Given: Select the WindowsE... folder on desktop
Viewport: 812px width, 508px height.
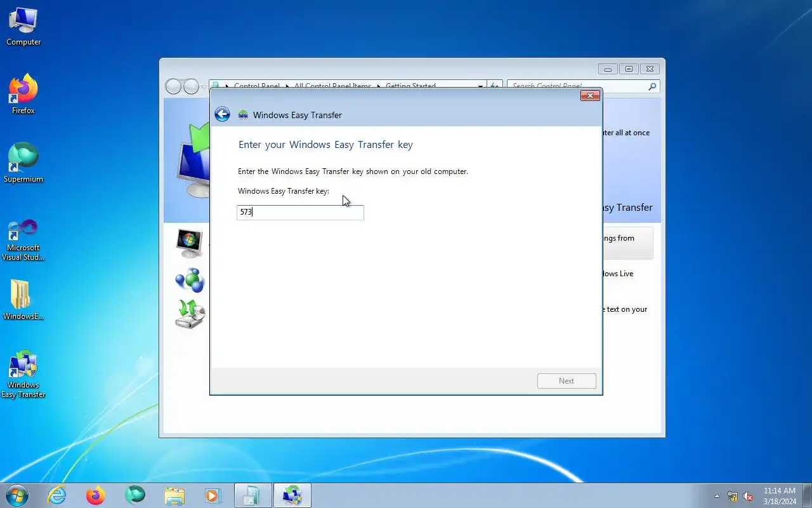Looking at the screenshot, I should 23,300.
